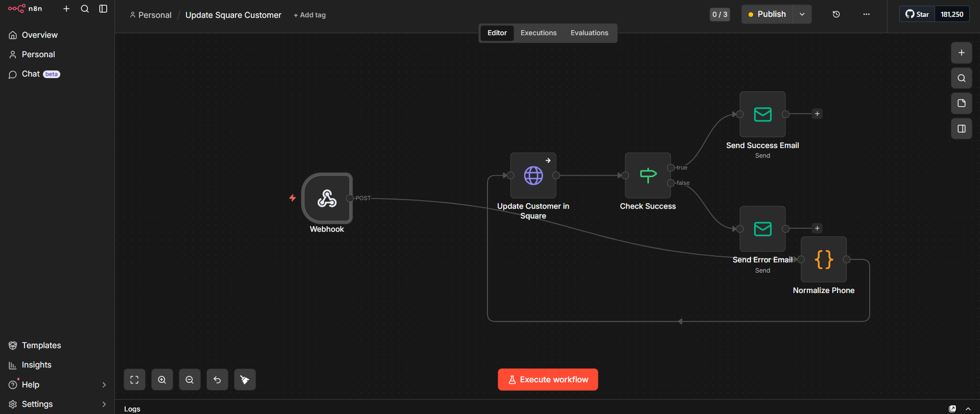Select the Webhook node
The width and height of the screenshot is (980, 414).
pyautogui.click(x=327, y=198)
